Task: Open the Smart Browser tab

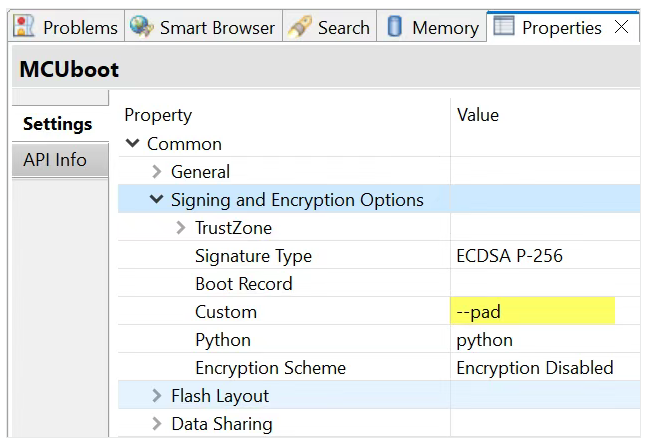Action: (204, 27)
